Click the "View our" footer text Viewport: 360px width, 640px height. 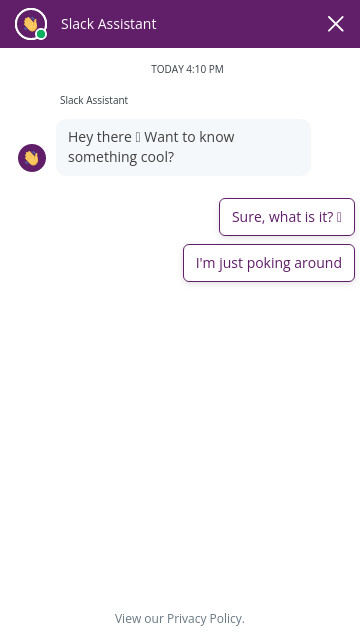click(x=139, y=619)
